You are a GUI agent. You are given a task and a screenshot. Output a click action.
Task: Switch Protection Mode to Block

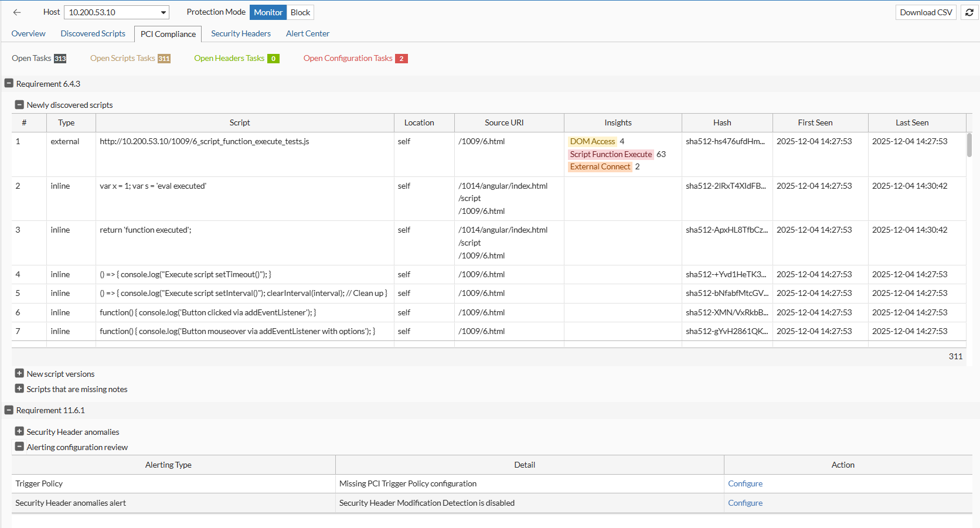click(300, 12)
